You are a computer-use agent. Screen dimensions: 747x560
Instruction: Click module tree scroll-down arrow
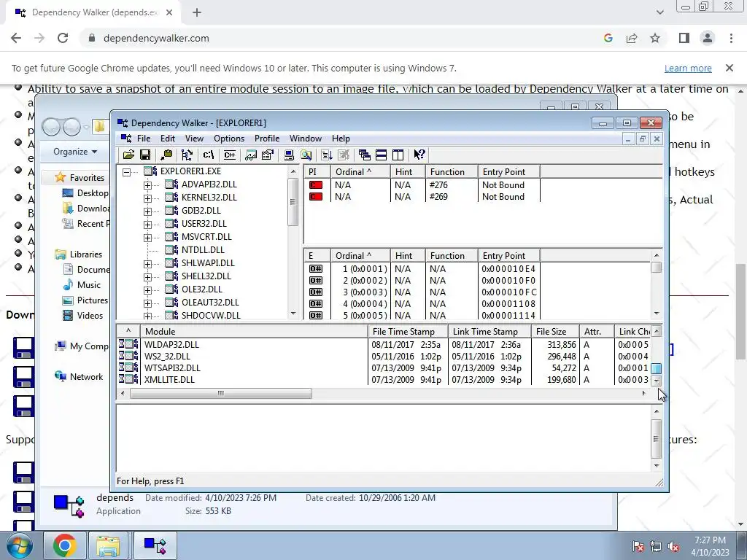(293, 314)
